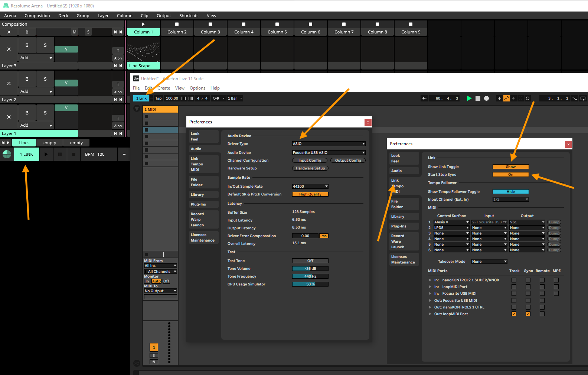Open the Takeover Mode dropdown
The width and height of the screenshot is (588, 375).
click(x=489, y=262)
